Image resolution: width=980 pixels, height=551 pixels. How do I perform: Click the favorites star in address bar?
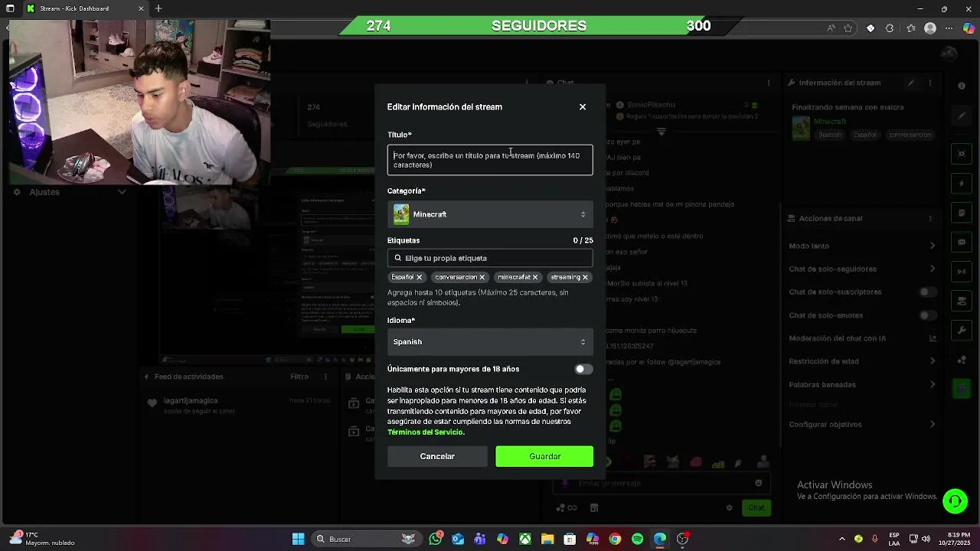pos(848,28)
